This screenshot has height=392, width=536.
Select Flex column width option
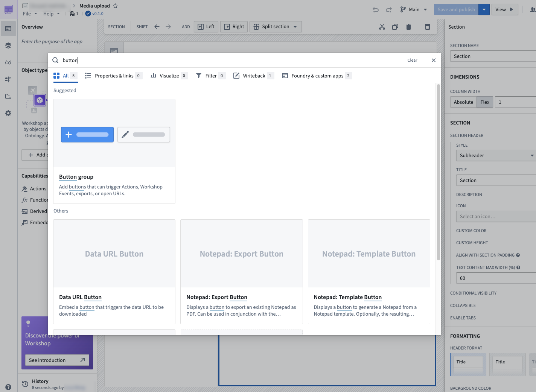point(485,102)
